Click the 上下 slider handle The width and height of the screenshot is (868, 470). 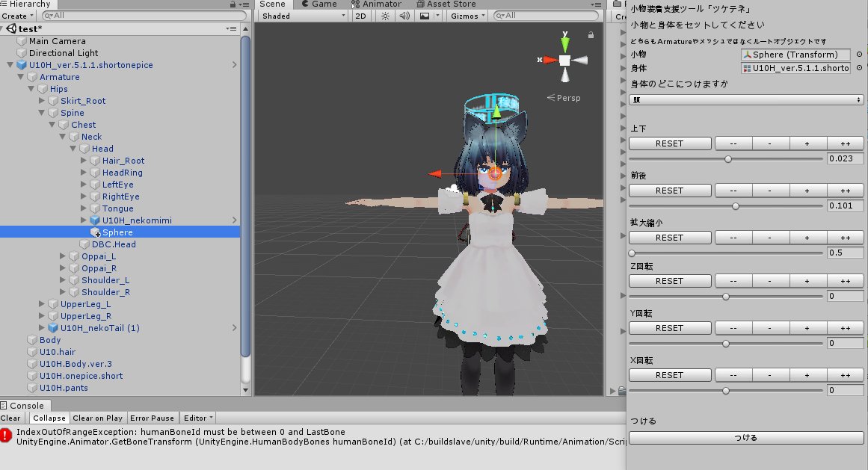tap(728, 158)
